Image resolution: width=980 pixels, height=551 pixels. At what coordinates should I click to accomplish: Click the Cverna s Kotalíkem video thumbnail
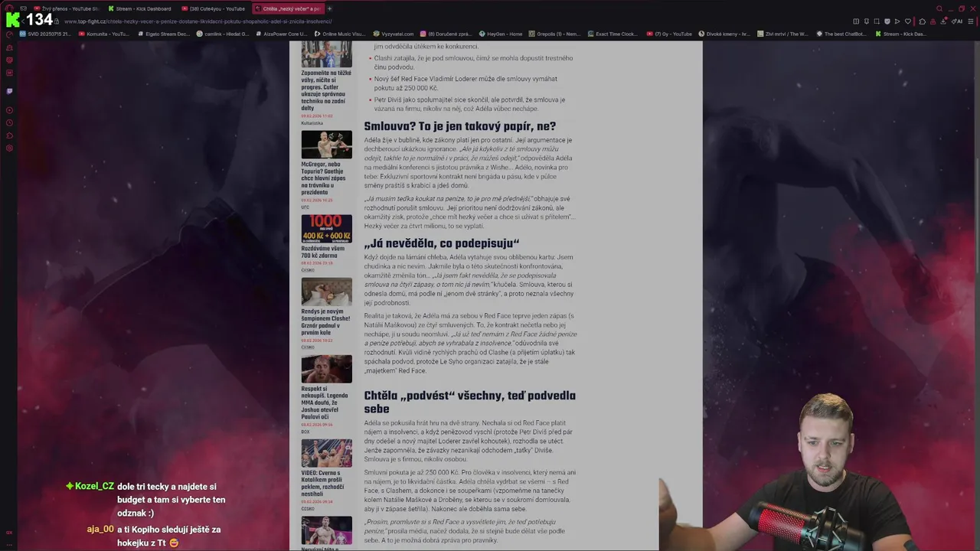tap(326, 453)
